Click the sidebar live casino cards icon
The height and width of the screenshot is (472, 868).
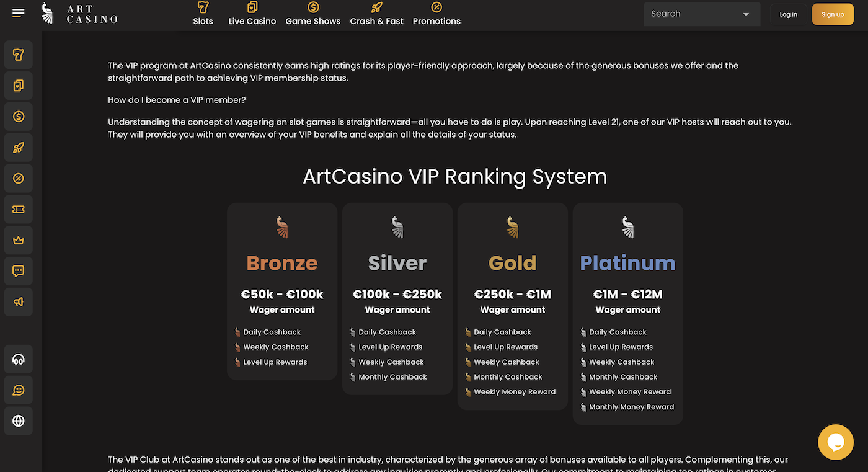[19, 86]
